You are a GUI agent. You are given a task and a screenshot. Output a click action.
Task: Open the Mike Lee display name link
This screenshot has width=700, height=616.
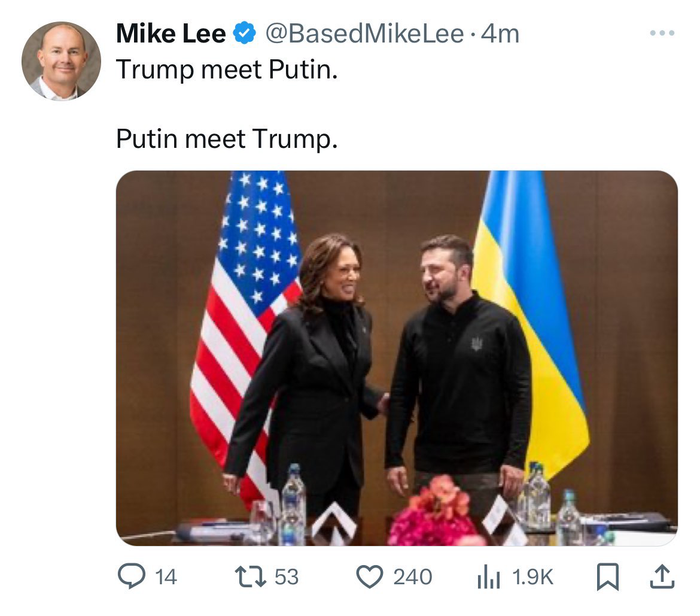pyautogui.click(x=171, y=34)
